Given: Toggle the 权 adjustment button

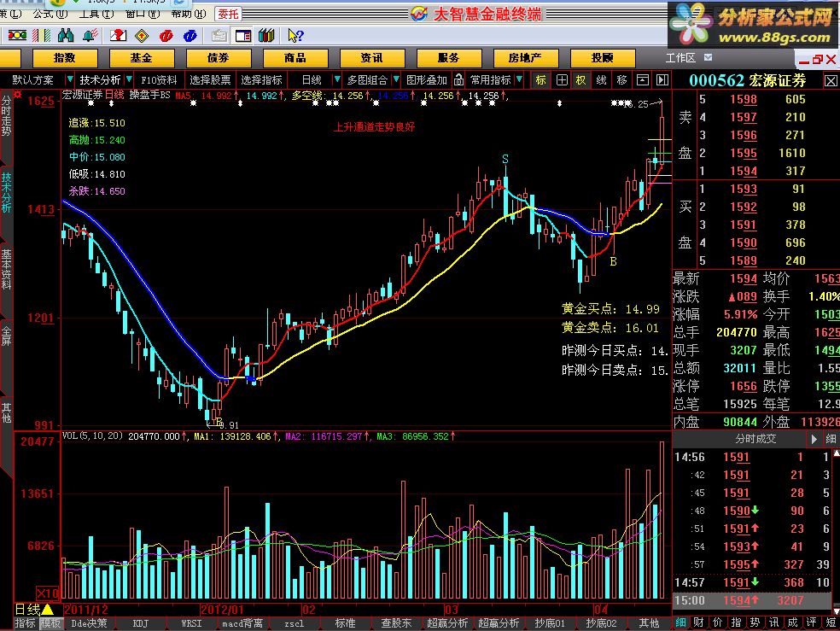Looking at the screenshot, I should coord(581,79).
